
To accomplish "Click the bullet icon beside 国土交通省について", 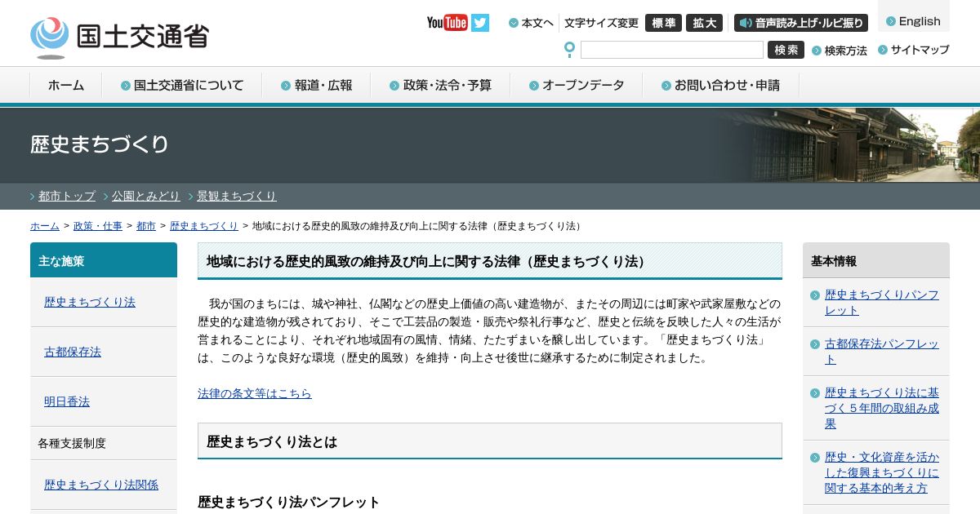I will point(126,86).
